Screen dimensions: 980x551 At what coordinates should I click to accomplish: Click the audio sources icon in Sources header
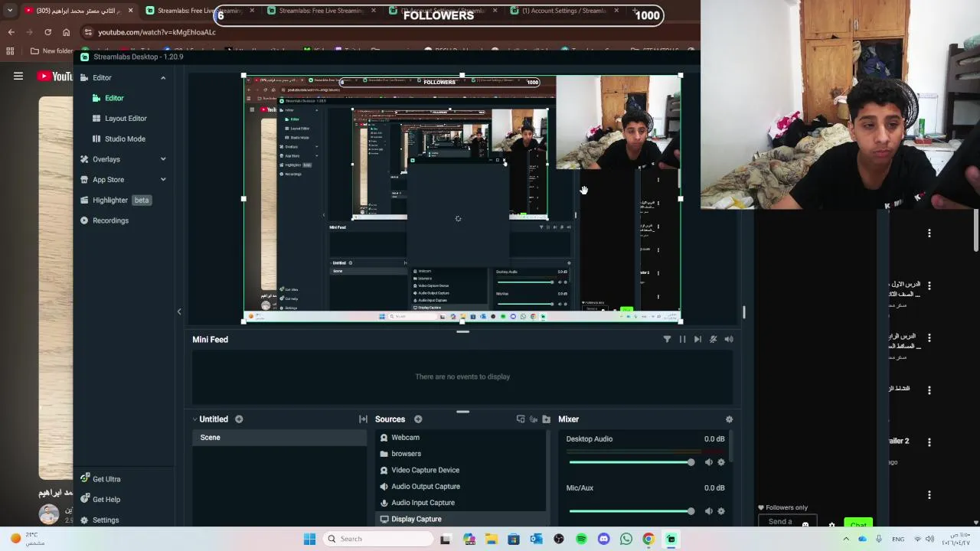pyautogui.click(x=534, y=419)
